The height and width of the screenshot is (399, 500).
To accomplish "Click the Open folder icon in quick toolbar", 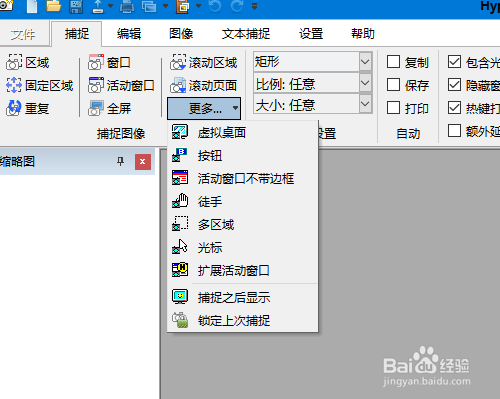I will (x=53, y=6).
